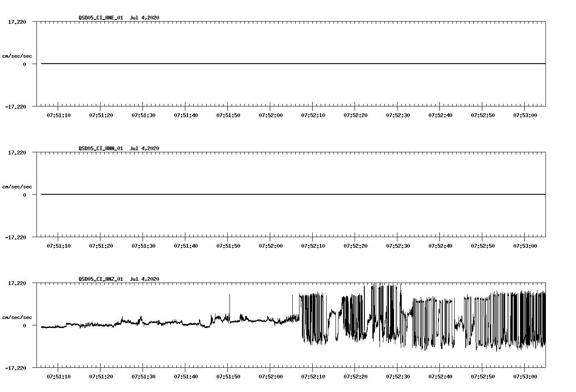Select the 17.220 upper limit on HNE axis
The height and width of the screenshot is (392, 576).
click(17, 22)
